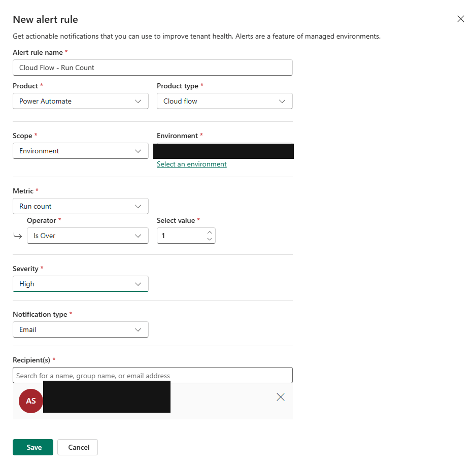This screenshot has height=466, width=476.
Task: Edit the Alert rule name field
Action: click(x=152, y=68)
